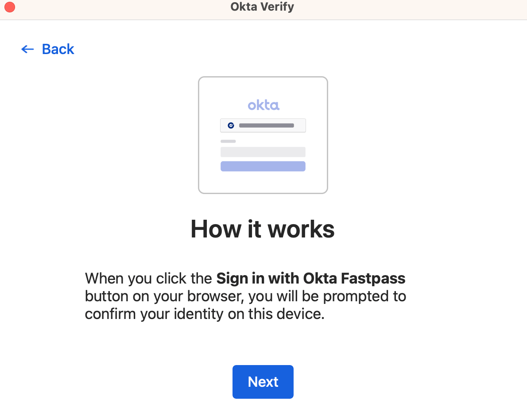Click the round checkmark icon in illustration
This screenshot has height=420, width=527.
[231, 125]
